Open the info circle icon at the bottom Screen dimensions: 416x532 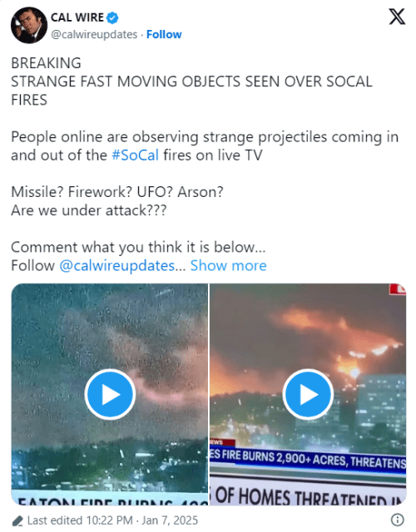(398, 520)
